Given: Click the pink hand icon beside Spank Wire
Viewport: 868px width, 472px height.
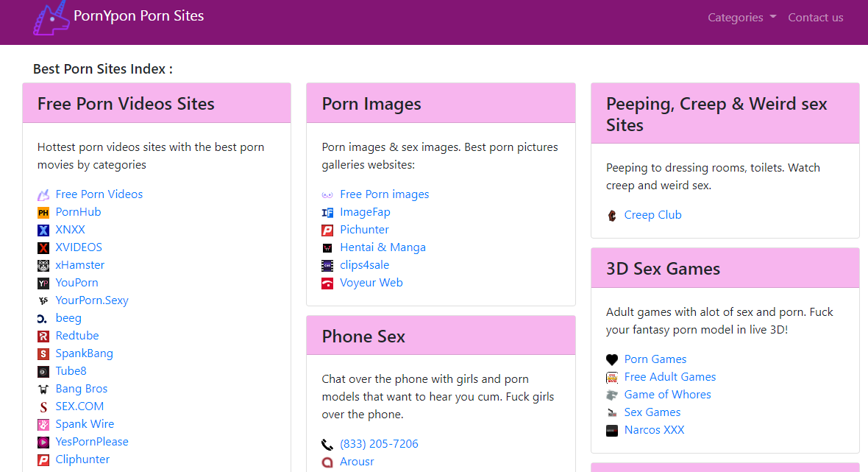Looking at the screenshot, I should click(x=43, y=424).
